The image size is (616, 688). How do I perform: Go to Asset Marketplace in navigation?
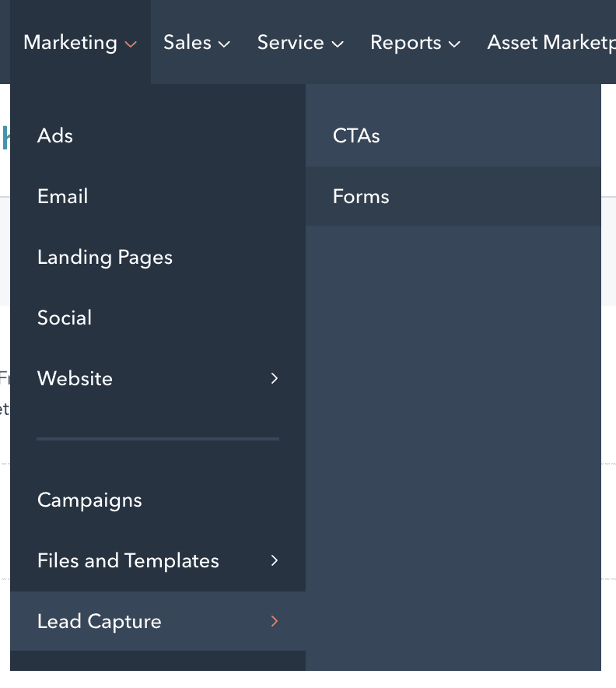[x=551, y=43]
